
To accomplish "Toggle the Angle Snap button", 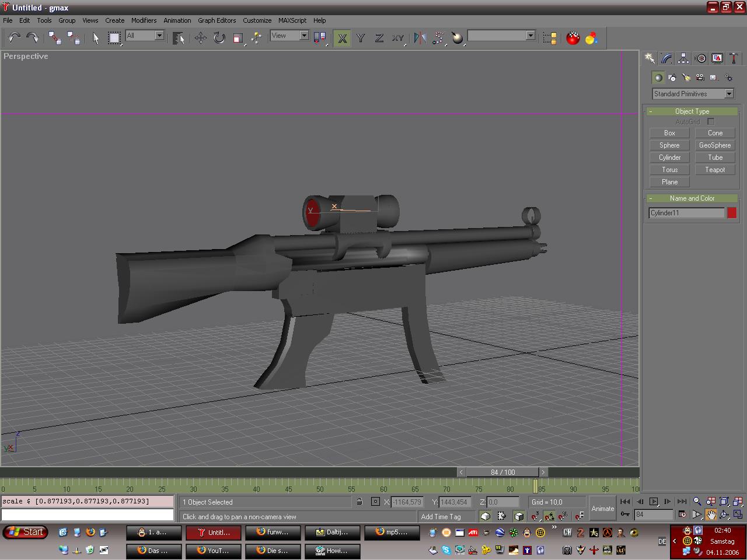I will click(549, 516).
